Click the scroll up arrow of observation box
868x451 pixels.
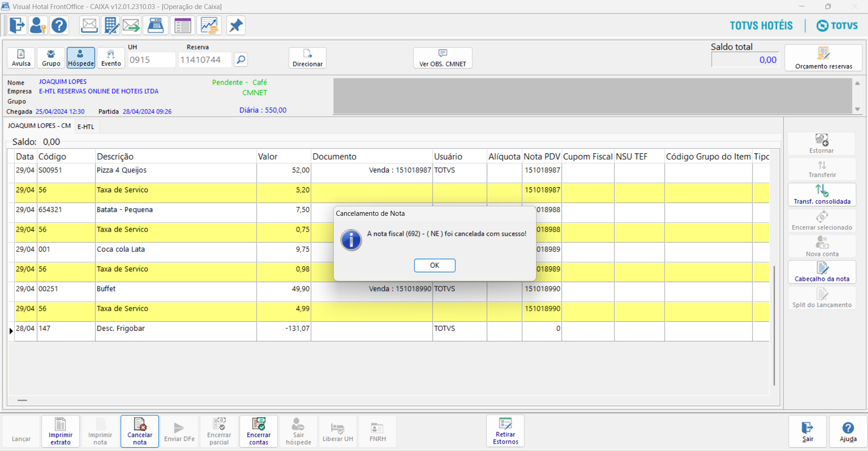(857, 83)
